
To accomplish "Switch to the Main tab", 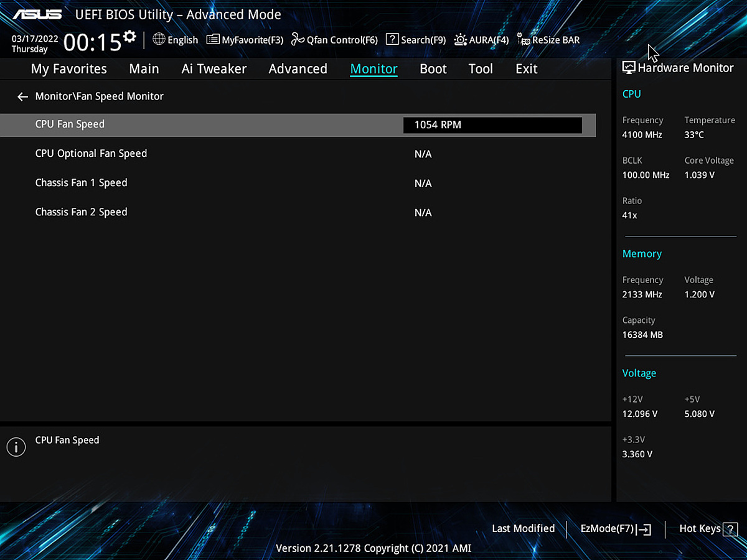I will pyautogui.click(x=144, y=69).
